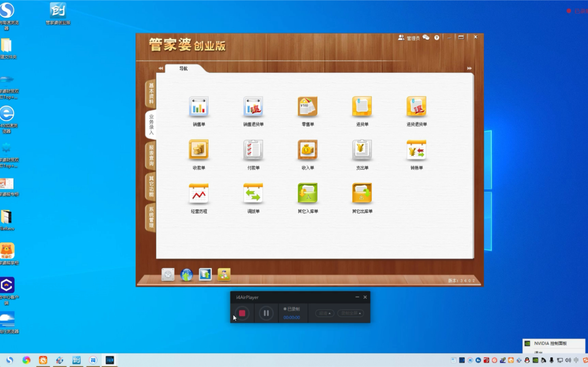This screenshot has height=367, width=588.
Task: Click the microphone tray icon
Action: tap(551, 360)
